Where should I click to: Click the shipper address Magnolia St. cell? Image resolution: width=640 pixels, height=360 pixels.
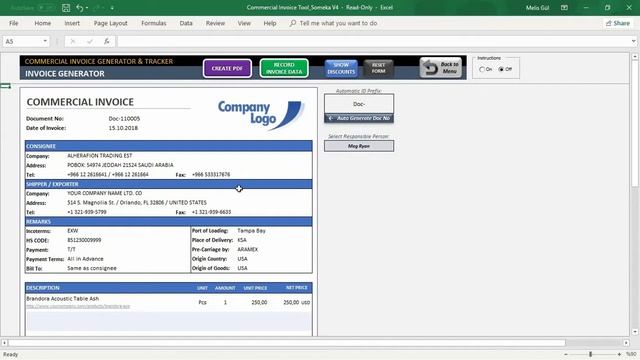point(137,203)
